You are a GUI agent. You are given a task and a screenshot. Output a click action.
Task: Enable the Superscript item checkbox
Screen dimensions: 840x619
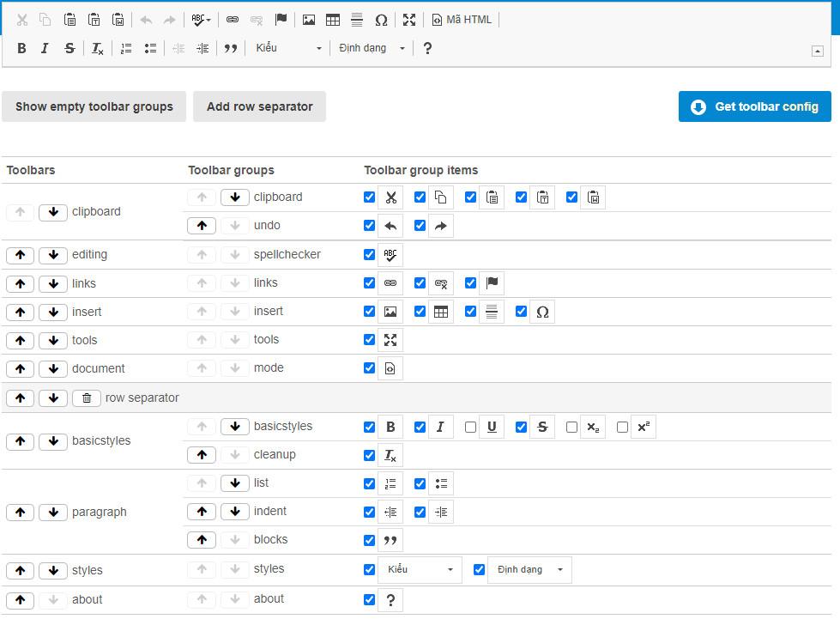point(622,427)
